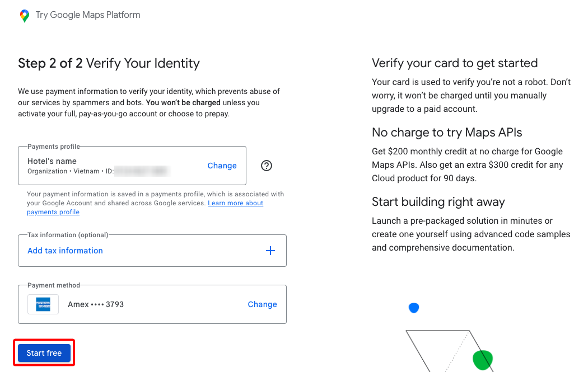Change the Amex payment method
The width and height of the screenshot is (588, 372).
[x=262, y=304]
